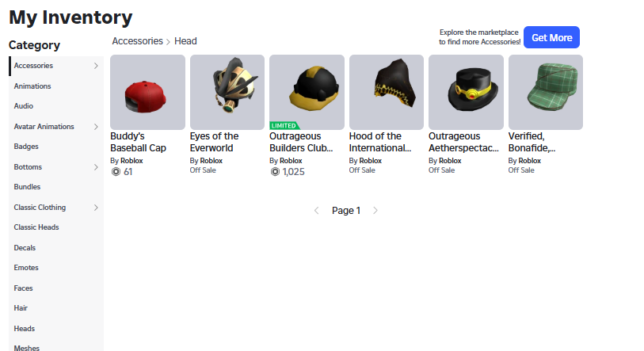Screen dimensions: 644x351
Task: Click the Head breadcrumb link
Action: (x=185, y=41)
